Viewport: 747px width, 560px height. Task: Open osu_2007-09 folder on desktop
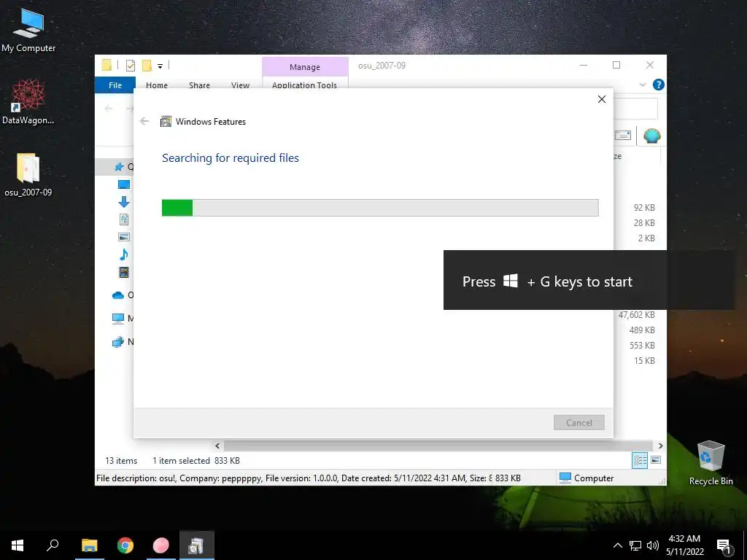pos(28,175)
